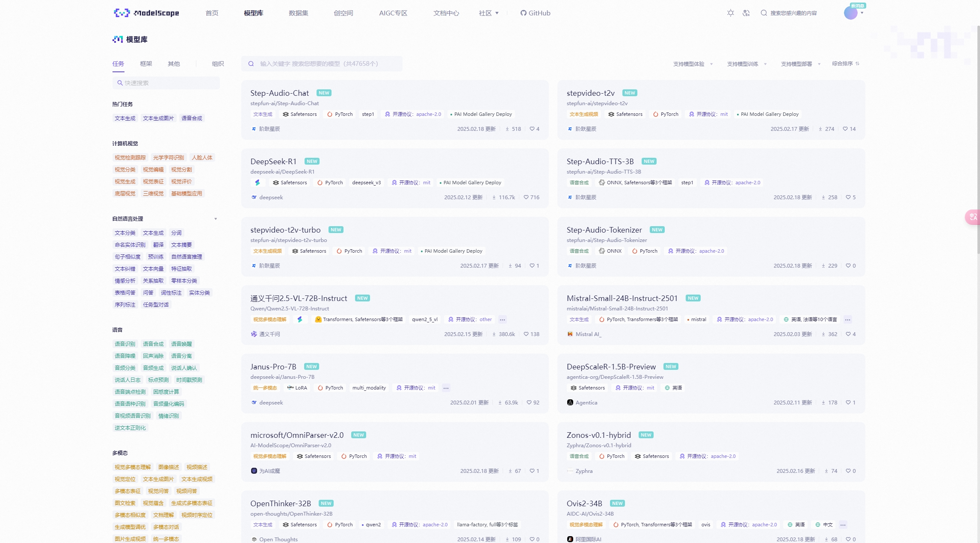The width and height of the screenshot is (980, 543).
Task: Click the heart icon on Step-Audio-Chat card
Action: coord(532,129)
